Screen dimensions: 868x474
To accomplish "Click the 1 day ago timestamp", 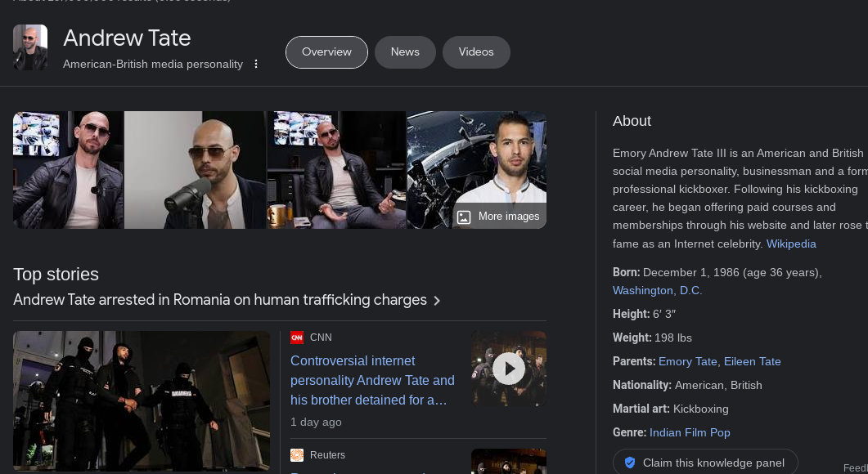I will coord(316,422).
